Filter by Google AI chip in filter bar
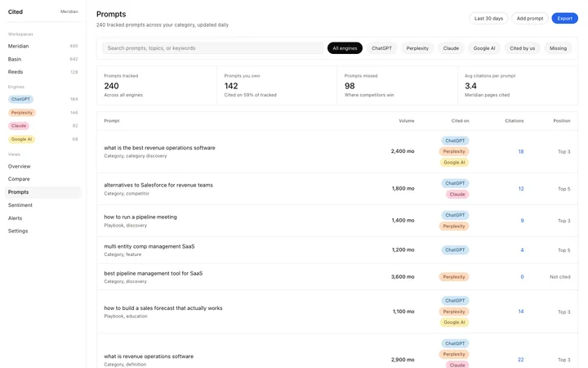This screenshot has width=588, height=368. pyautogui.click(x=484, y=48)
